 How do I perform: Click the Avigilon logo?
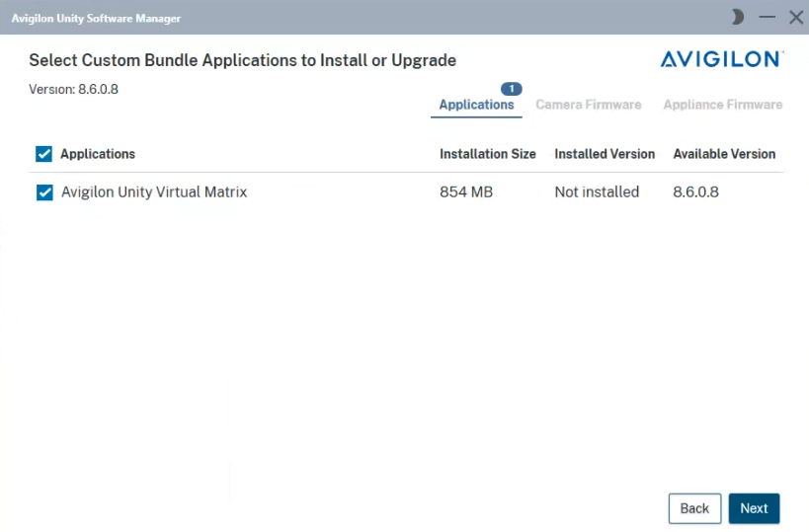click(x=721, y=60)
